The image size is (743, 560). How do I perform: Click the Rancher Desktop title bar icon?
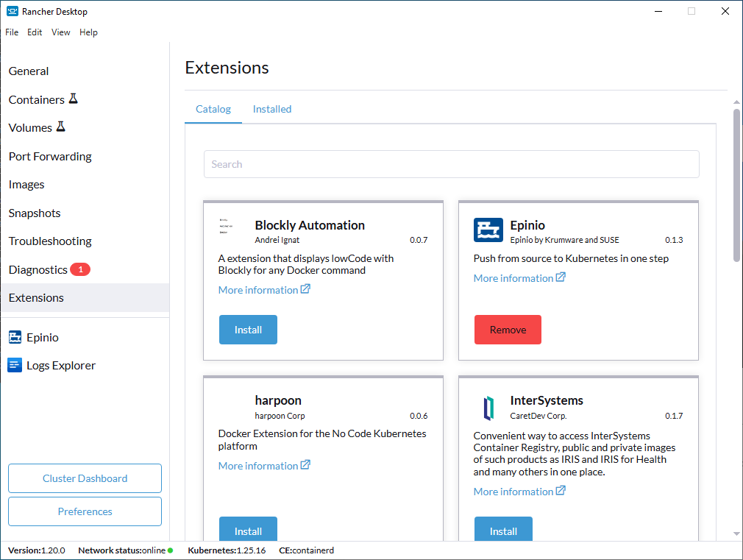pos(12,12)
